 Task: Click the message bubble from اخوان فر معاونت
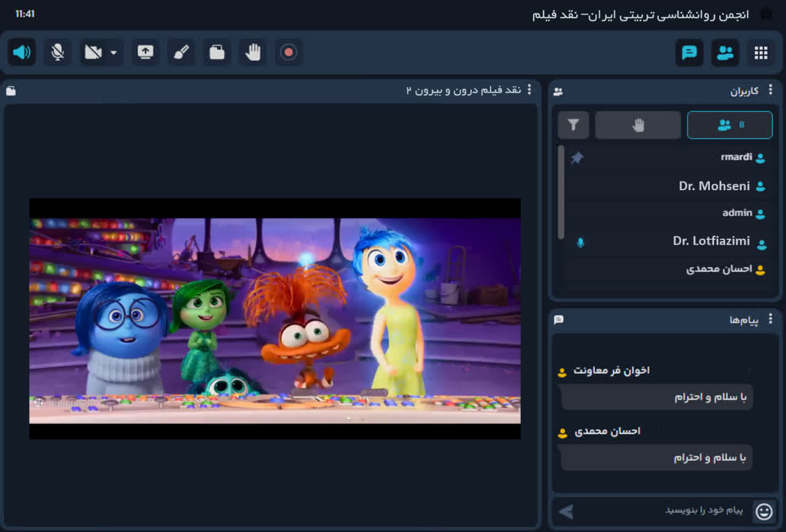click(x=657, y=397)
